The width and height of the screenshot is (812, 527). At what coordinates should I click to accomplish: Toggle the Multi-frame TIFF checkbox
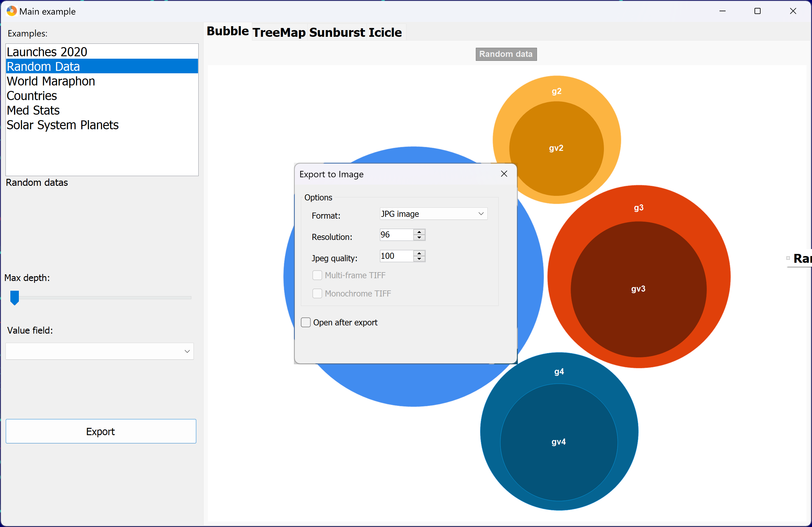click(x=317, y=275)
